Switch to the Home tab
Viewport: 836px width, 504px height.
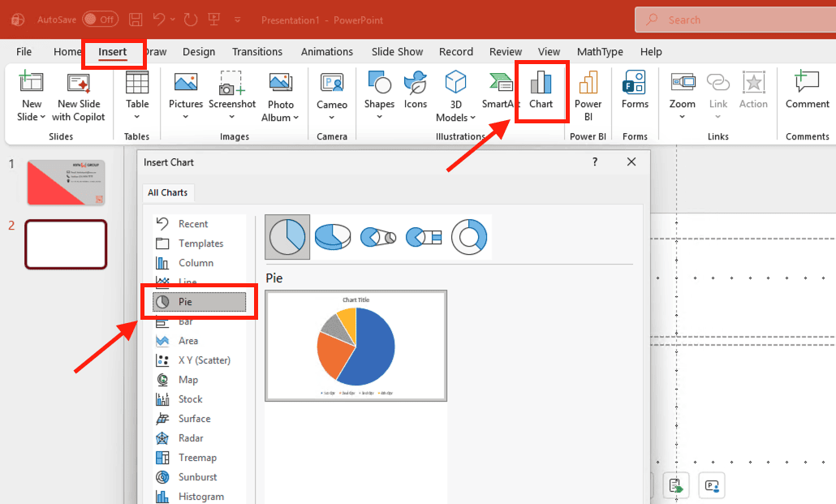(x=67, y=52)
